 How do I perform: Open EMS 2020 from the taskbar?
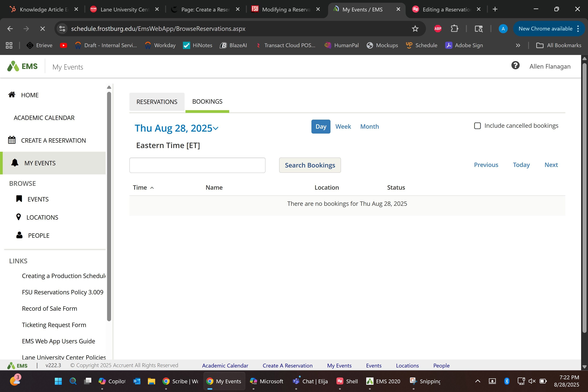click(x=383, y=381)
